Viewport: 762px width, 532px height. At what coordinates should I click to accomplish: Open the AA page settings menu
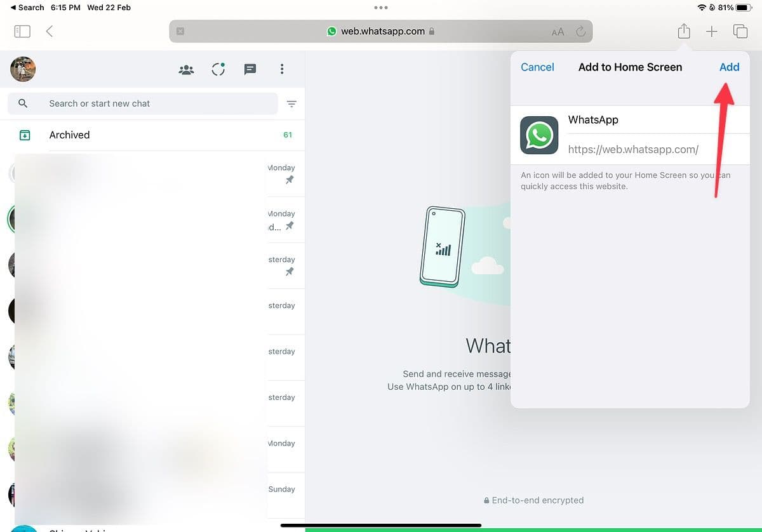558,30
